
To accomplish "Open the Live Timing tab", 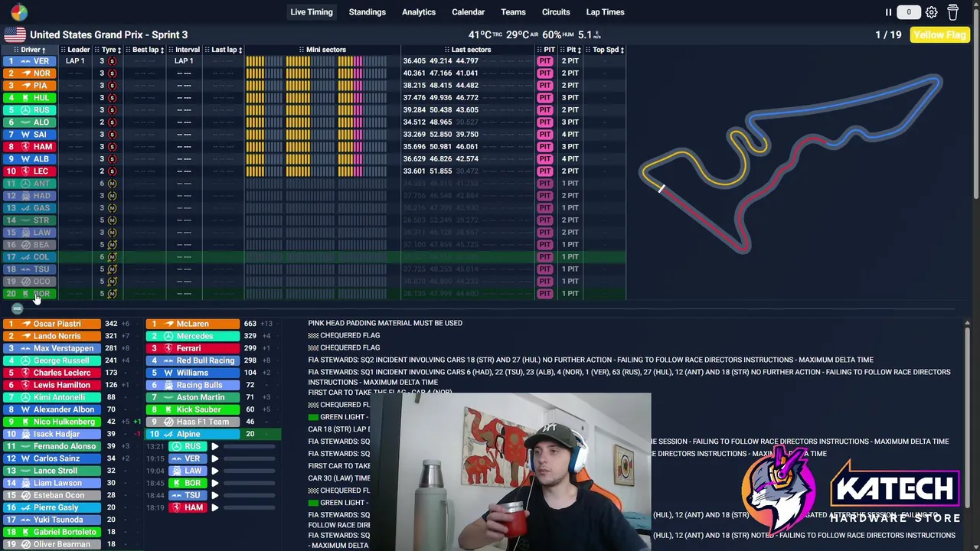I will pos(312,12).
